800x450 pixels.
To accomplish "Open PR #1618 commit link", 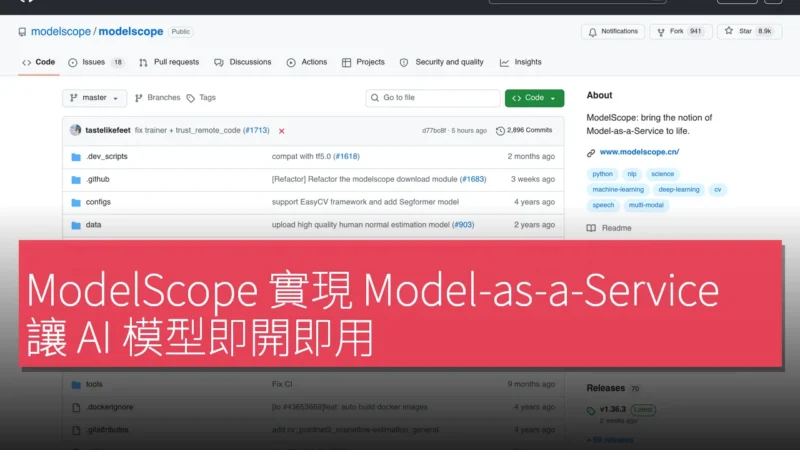I will pos(346,157).
